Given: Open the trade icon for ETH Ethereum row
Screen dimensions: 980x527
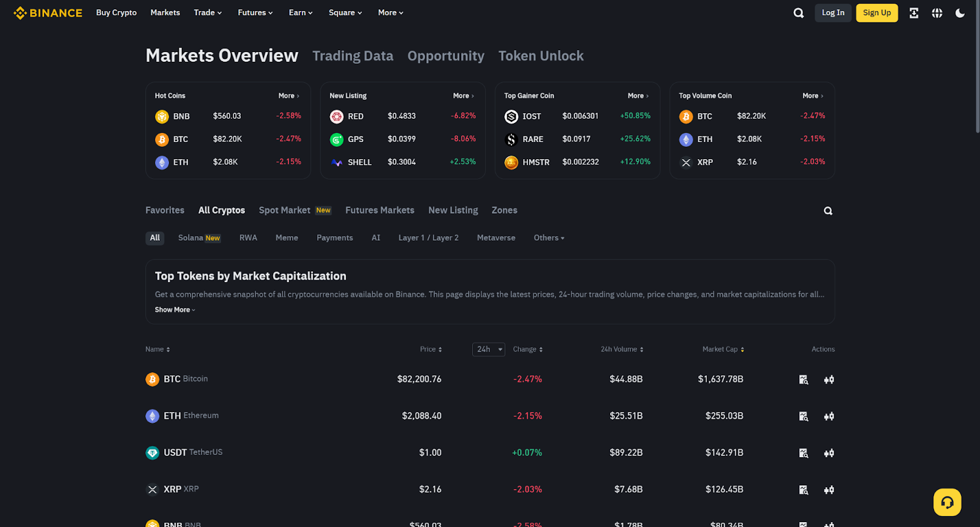Looking at the screenshot, I should click(829, 416).
